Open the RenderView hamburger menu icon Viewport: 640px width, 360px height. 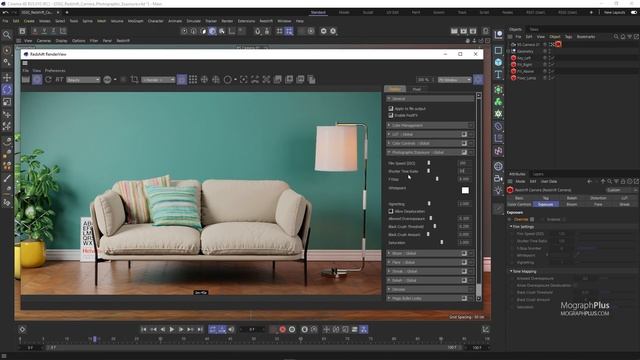click(x=25, y=63)
